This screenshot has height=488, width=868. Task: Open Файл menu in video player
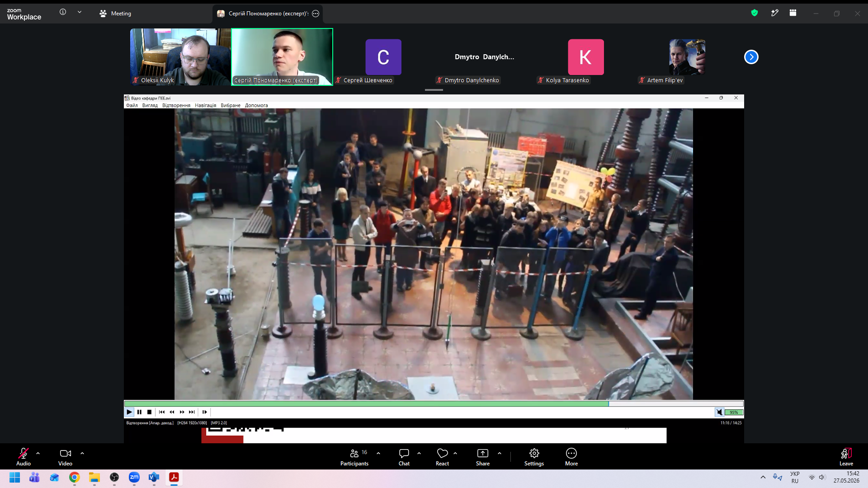pos(132,105)
